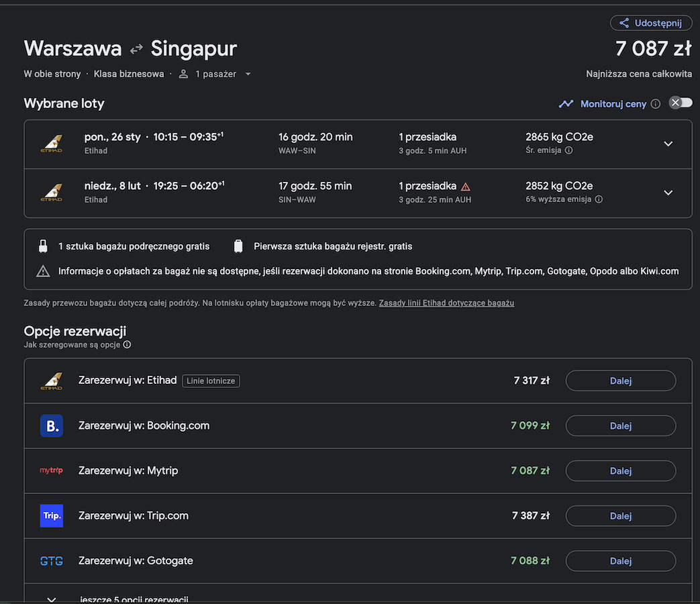Click the round-trip arrows between Warszawa and Singapur
The image size is (700, 604).
click(x=136, y=49)
